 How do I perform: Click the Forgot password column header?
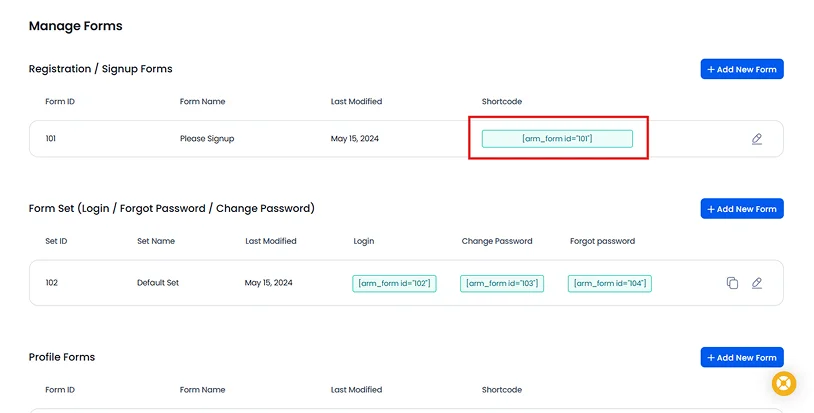tap(602, 241)
